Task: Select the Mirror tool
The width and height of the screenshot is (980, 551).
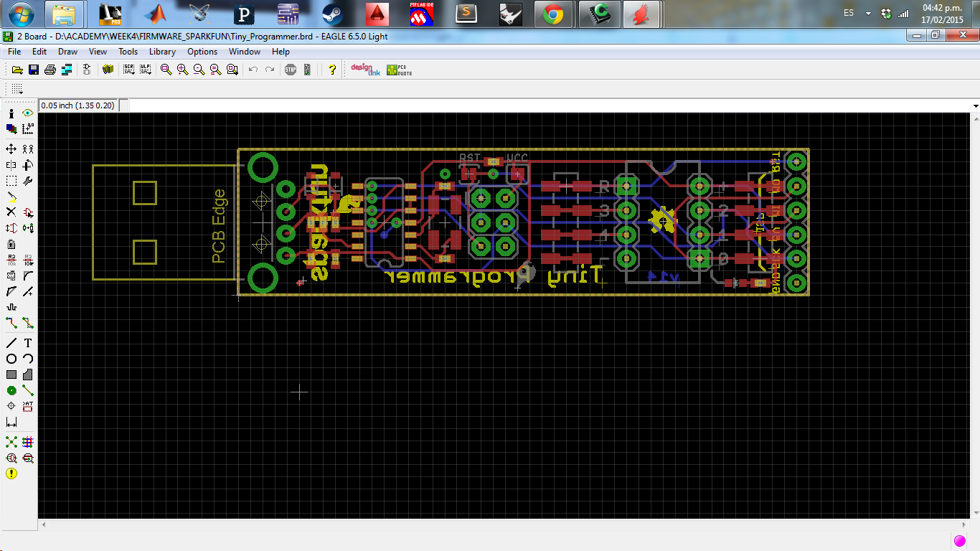Action: click(x=11, y=165)
